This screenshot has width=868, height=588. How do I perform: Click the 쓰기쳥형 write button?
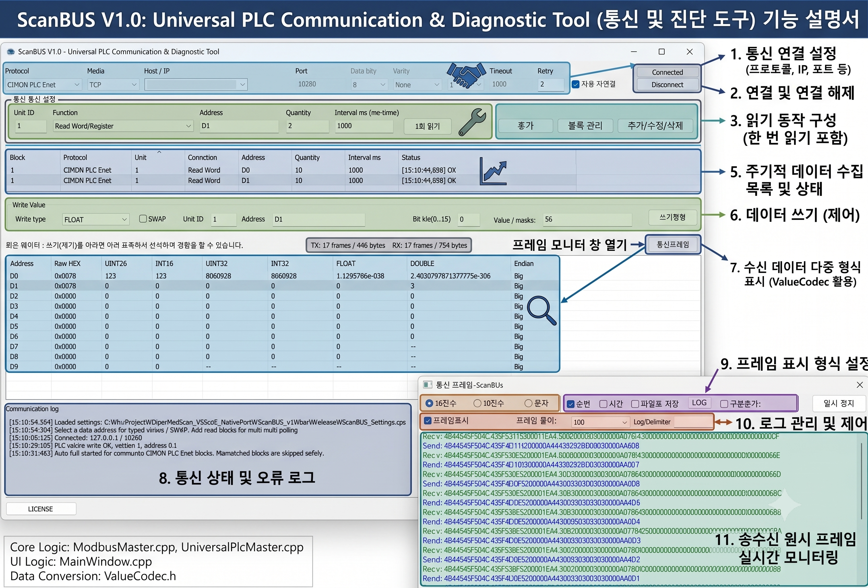pyautogui.click(x=673, y=217)
